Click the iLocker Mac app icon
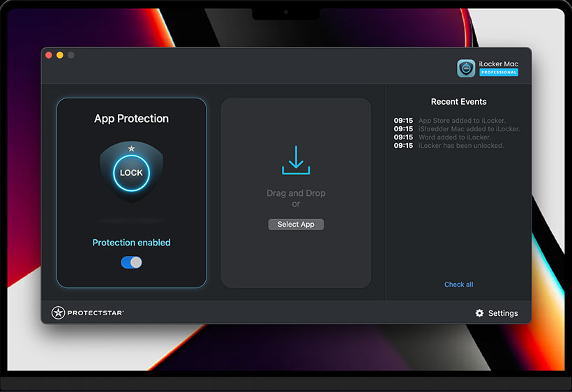The width and height of the screenshot is (572, 392). (x=466, y=68)
